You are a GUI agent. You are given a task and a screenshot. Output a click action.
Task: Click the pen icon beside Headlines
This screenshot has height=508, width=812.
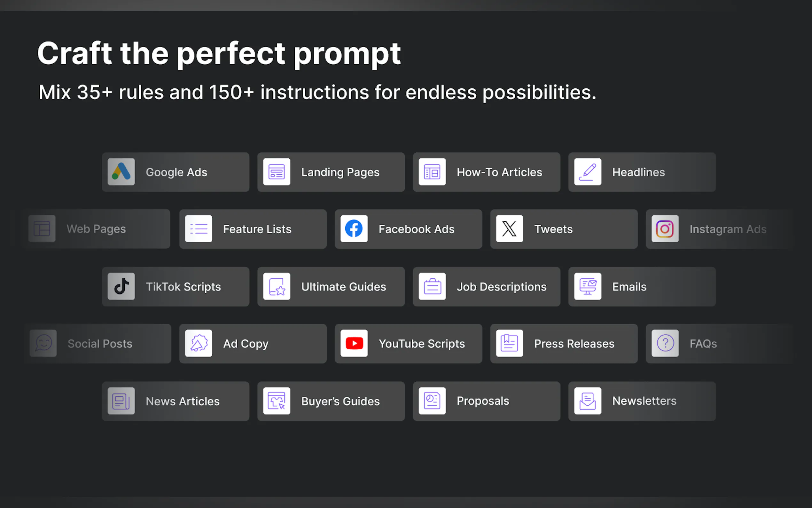pyautogui.click(x=588, y=172)
